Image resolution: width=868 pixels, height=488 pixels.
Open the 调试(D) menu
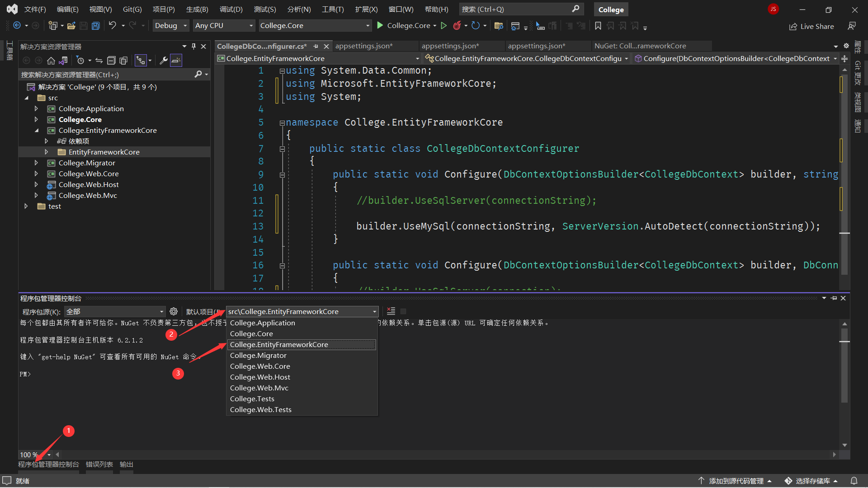[x=231, y=9]
